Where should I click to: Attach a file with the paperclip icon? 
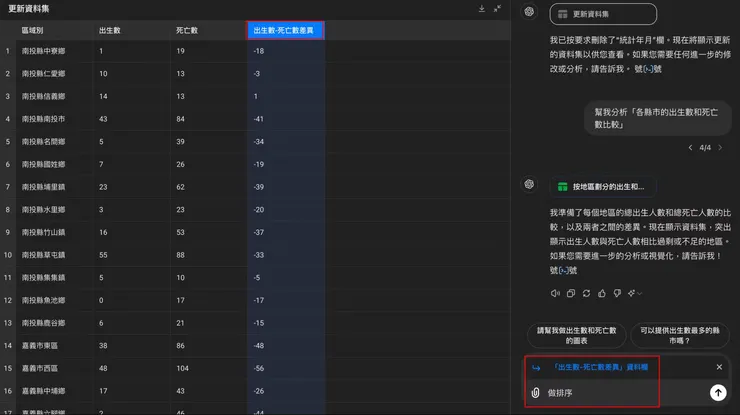[x=535, y=392]
